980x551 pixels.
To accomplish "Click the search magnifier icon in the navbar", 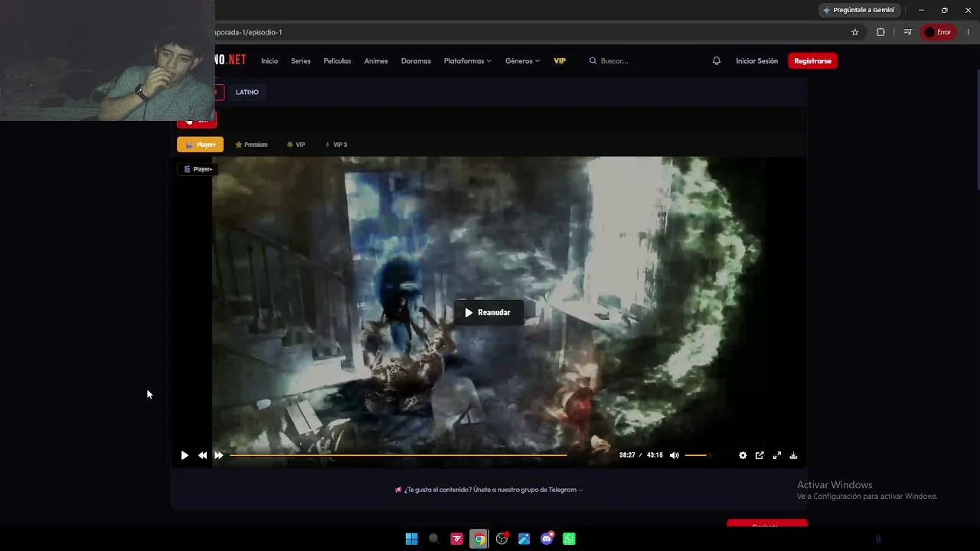I will (593, 61).
